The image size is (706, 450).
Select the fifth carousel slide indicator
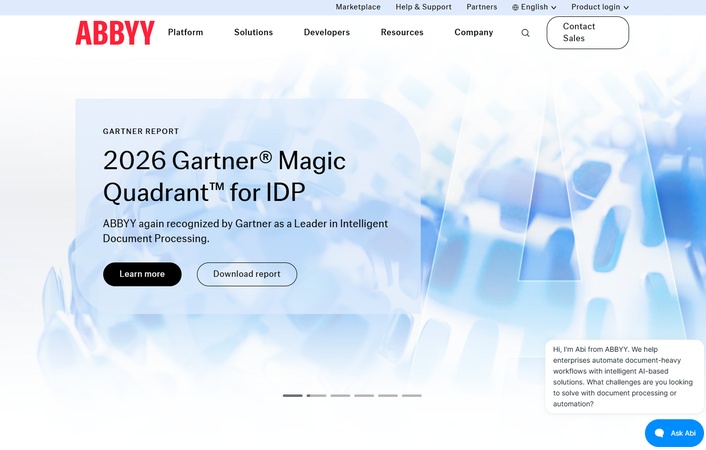388,395
